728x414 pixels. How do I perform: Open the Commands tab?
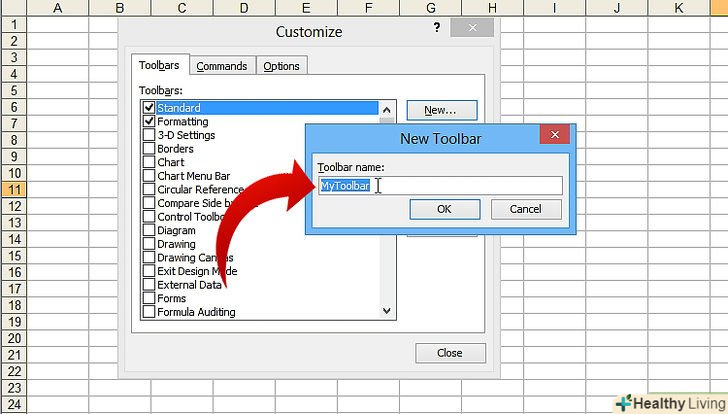[221, 66]
